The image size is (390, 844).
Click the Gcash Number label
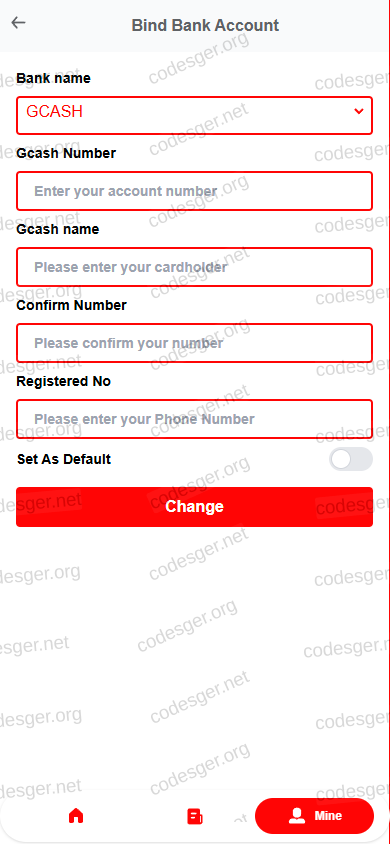(66, 153)
